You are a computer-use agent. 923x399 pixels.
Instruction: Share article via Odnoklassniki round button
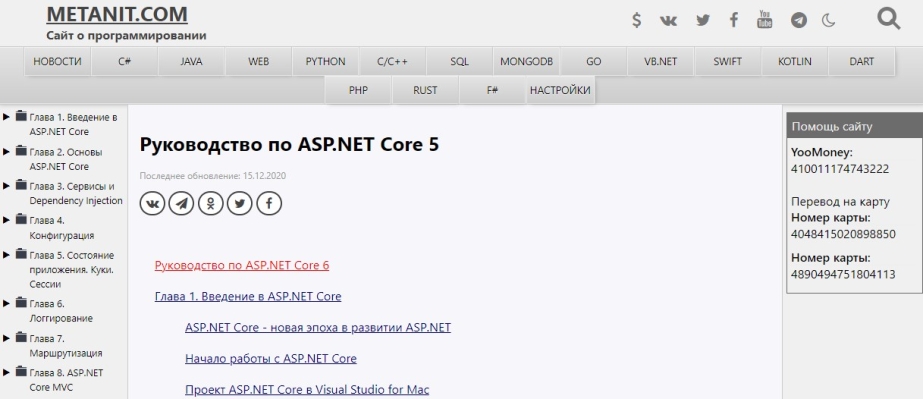[x=210, y=204]
